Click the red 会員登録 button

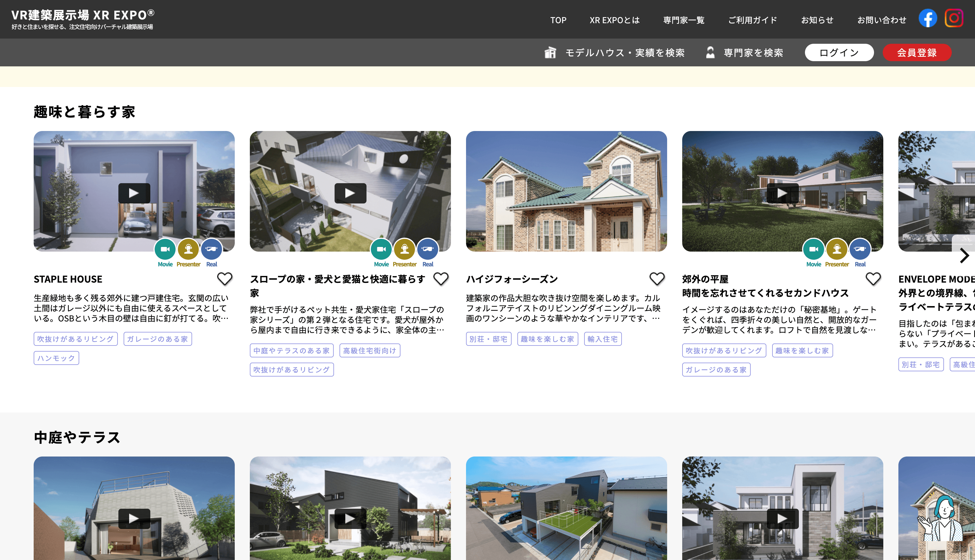(916, 53)
